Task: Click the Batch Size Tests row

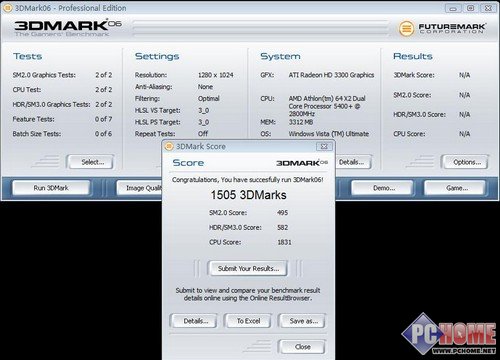Action: [62, 134]
